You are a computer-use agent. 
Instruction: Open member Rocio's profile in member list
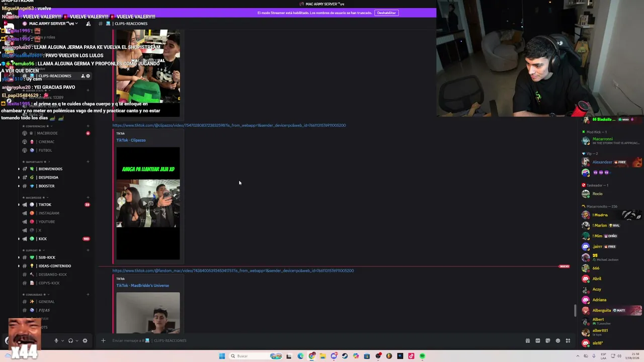tap(611, 194)
